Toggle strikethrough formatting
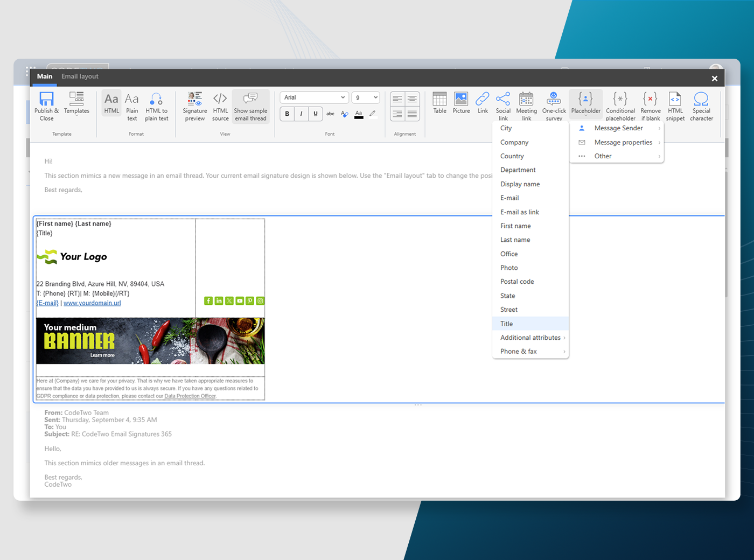This screenshot has width=754, height=560. 330,114
